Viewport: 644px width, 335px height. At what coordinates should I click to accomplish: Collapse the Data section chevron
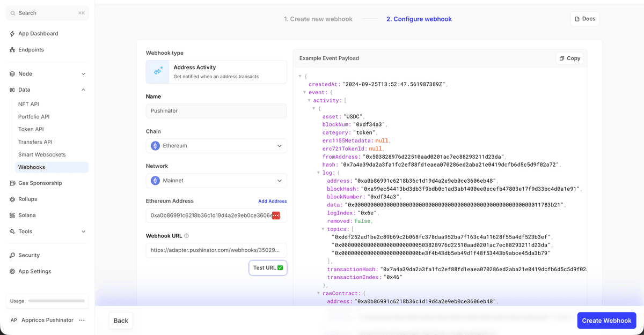tap(83, 90)
